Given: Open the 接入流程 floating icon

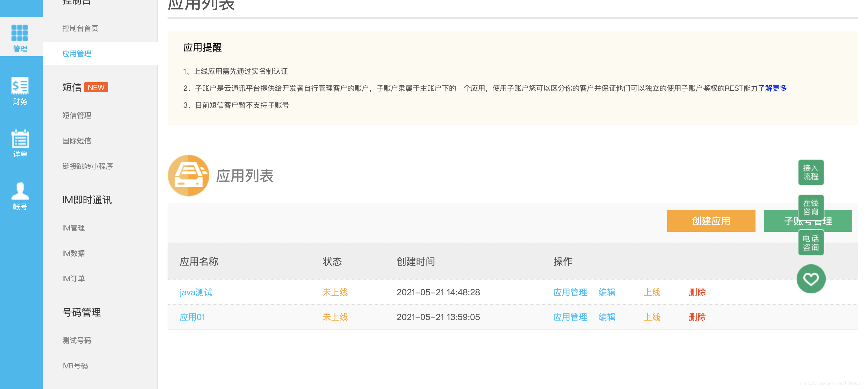Looking at the screenshot, I should (811, 172).
